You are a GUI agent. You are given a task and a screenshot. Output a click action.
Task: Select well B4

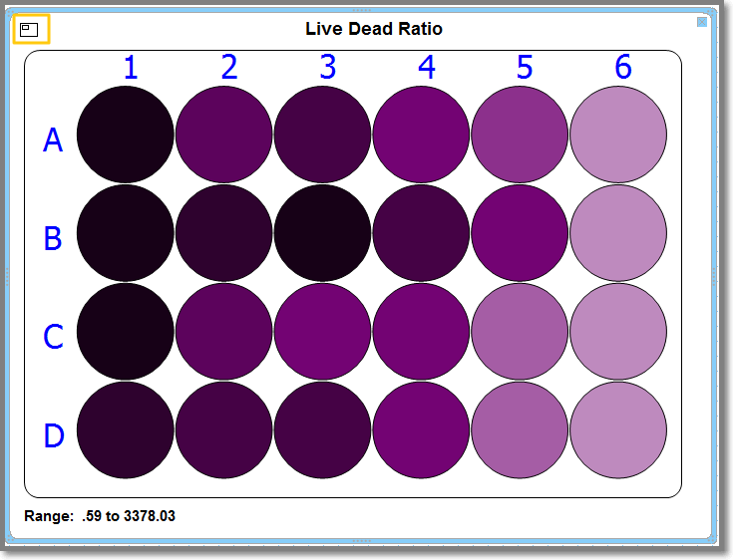(421, 233)
